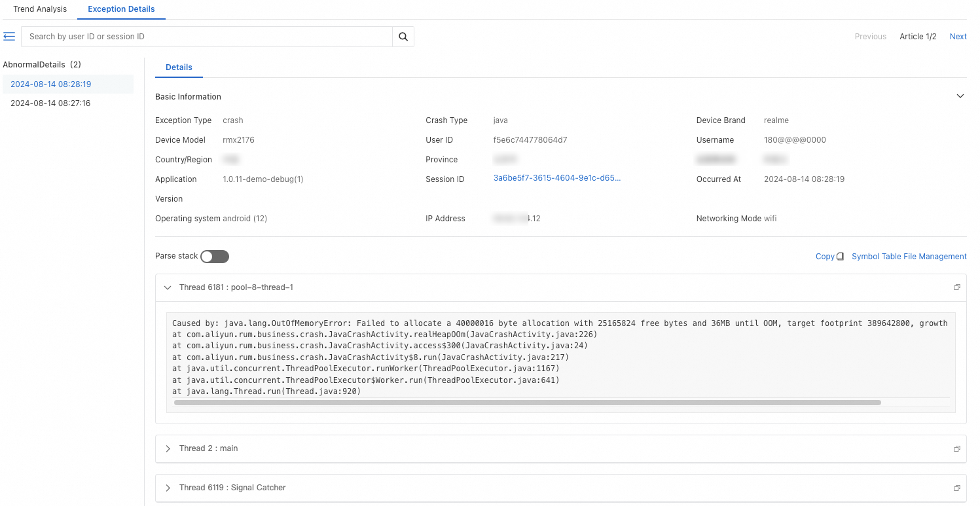The image size is (980, 506).
Task: Click the ThreadPoolExecutor$Worker.run stack frame
Action: 366,380
